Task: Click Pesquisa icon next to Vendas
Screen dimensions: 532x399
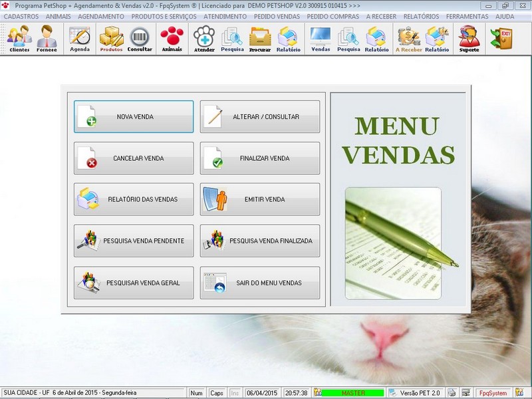Action: [x=348, y=39]
